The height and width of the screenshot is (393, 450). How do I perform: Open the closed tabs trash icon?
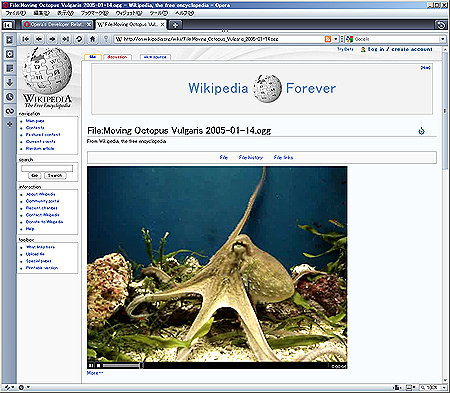pyautogui.click(x=441, y=25)
